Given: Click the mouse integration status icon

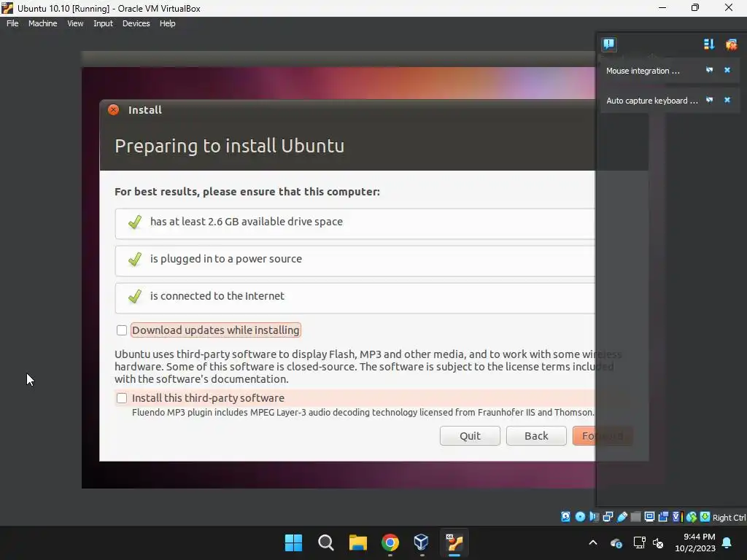Looking at the screenshot, I should point(692,517).
